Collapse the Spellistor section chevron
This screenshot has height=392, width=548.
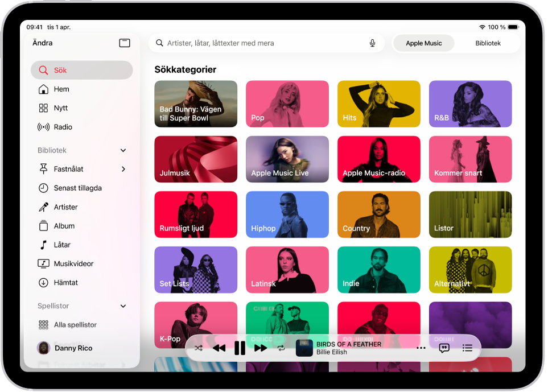tap(123, 306)
